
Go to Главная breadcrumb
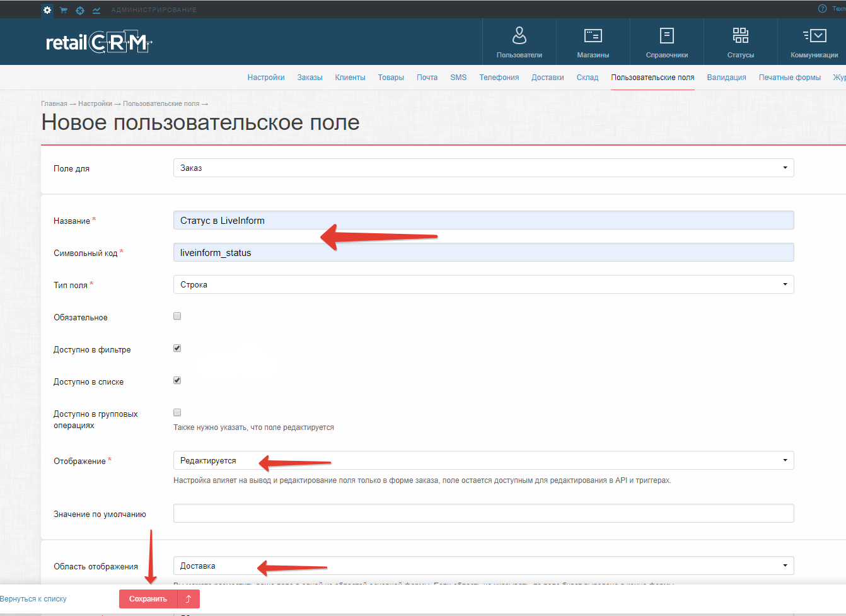point(54,103)
